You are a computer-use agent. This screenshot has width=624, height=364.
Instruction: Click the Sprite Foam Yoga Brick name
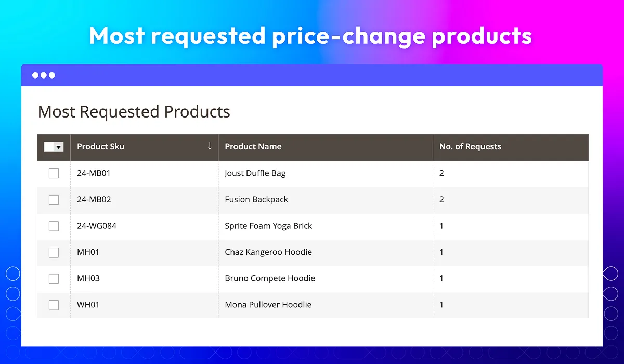pyautogui.click(x=268, y=226)
